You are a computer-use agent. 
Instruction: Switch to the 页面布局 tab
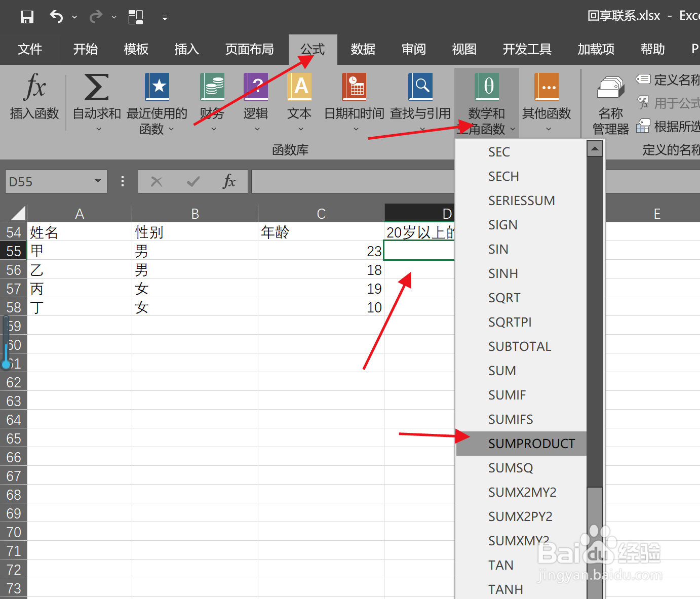pyautogui.click(x=249, y=49)
